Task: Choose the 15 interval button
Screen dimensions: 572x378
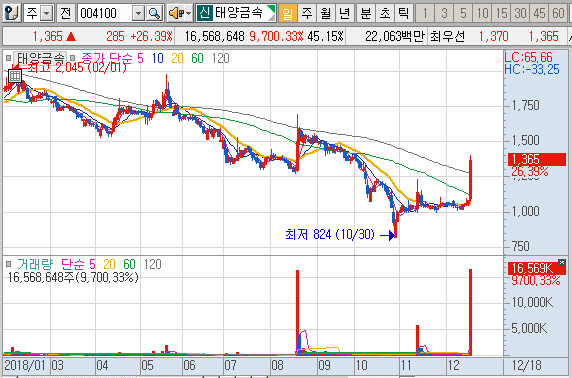Action: (501, 14)
